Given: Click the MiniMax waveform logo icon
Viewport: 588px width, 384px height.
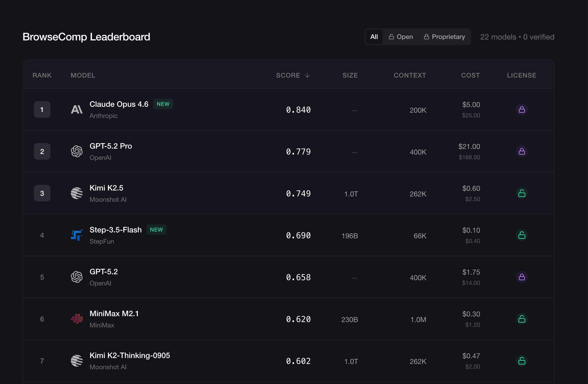Looking at the screenshot, I should [x=77, y=319].
